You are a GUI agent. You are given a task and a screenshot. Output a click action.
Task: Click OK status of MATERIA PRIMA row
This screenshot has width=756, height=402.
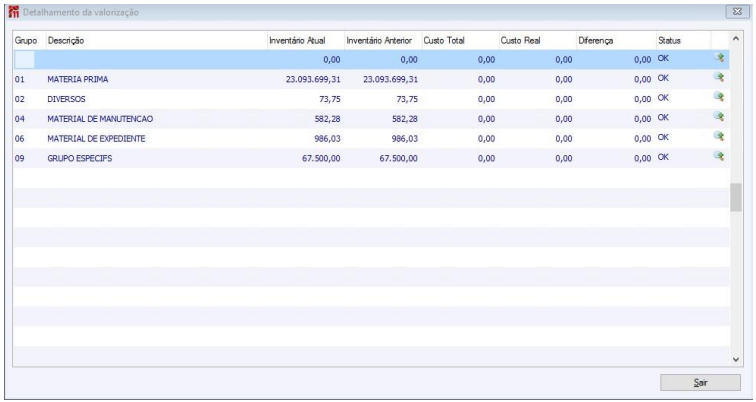click(x=663, y=78)
